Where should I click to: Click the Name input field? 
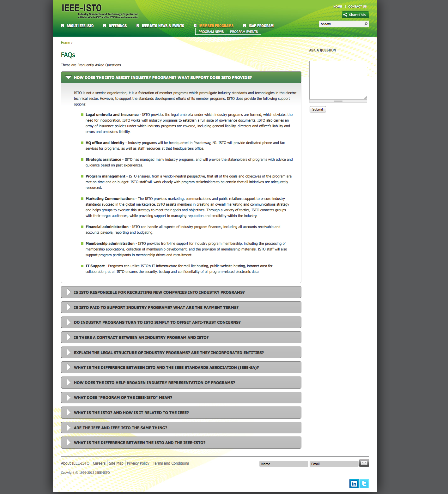click(284, 464)
